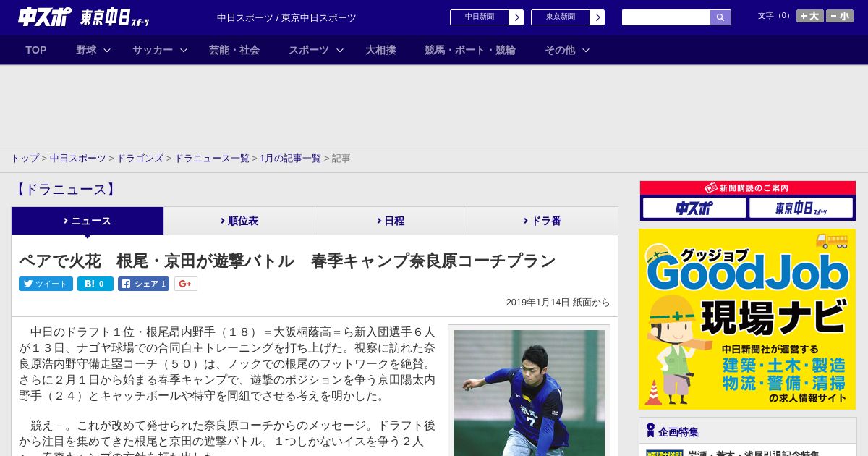Open 大相撲 section
Viewport: 868px width, 456px height.
click(380, 50)
